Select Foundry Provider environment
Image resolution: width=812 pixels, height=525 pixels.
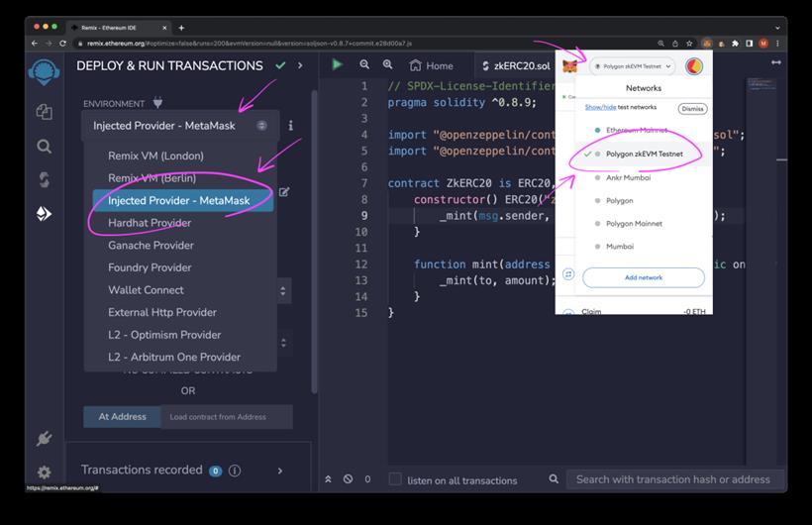point(150,267)
